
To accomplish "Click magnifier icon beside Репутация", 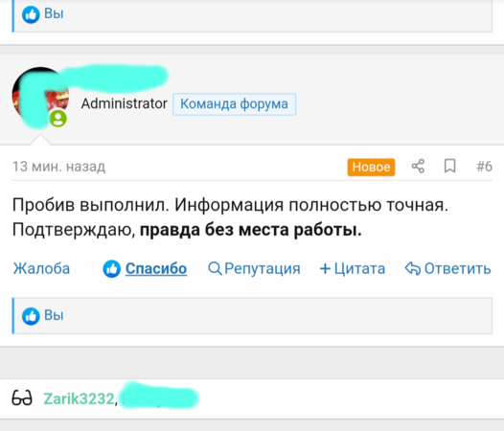I will (215, 269).
